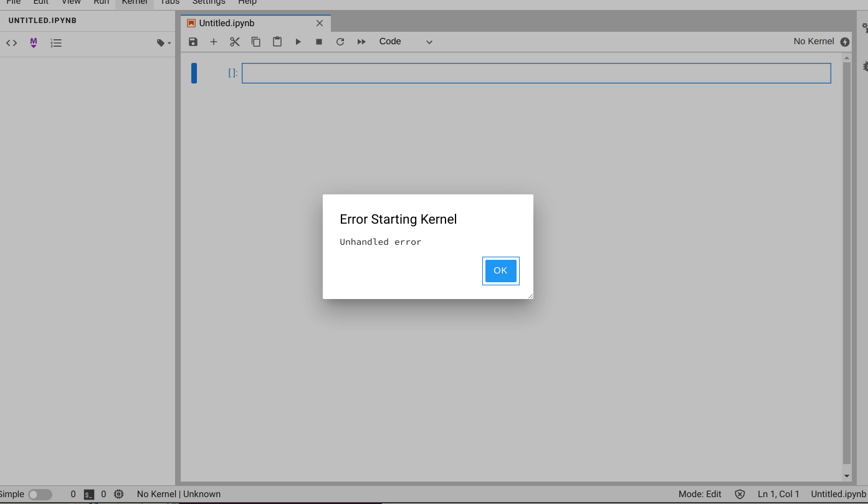The width and height of the screenshot is (868, 504).
Task: Restart the kernel
Action: (x=340, y=41)
